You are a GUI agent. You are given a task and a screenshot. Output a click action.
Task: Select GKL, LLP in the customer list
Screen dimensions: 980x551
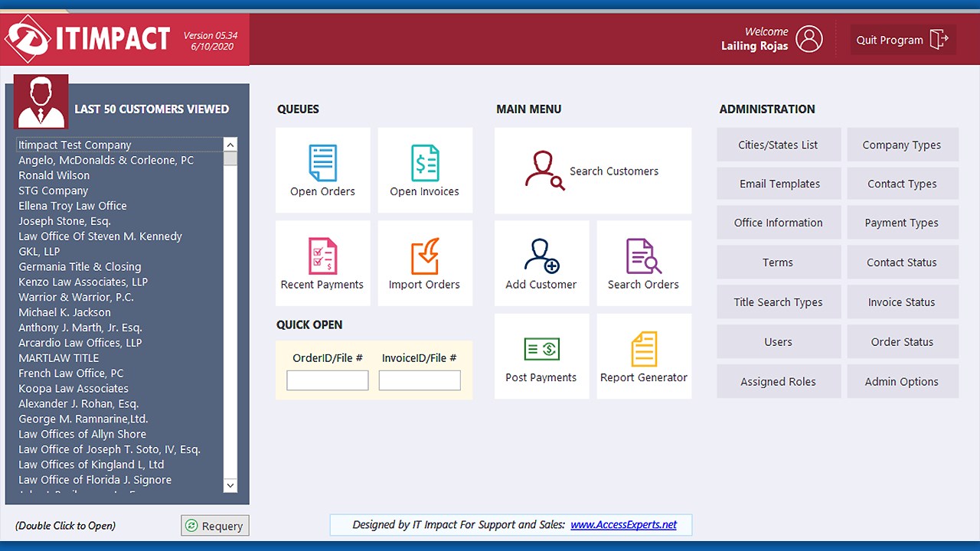click(x=119, y=251)
